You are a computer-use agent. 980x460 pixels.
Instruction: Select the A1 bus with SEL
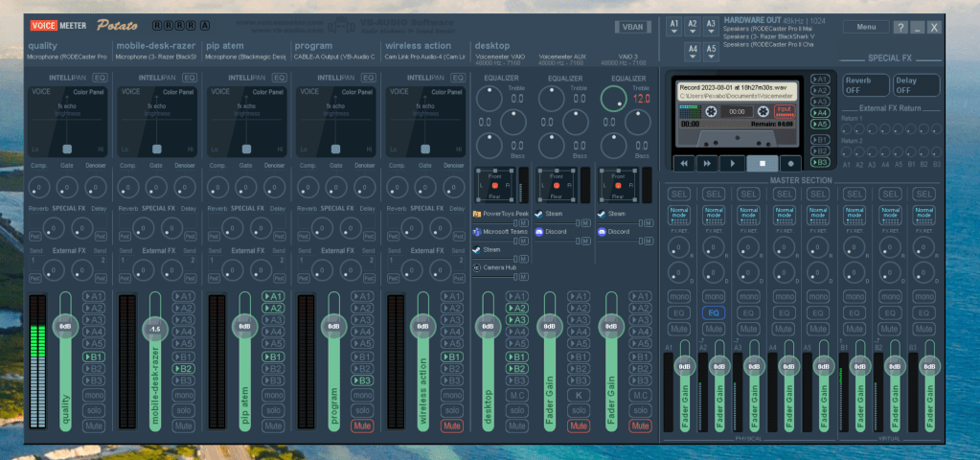679,195
